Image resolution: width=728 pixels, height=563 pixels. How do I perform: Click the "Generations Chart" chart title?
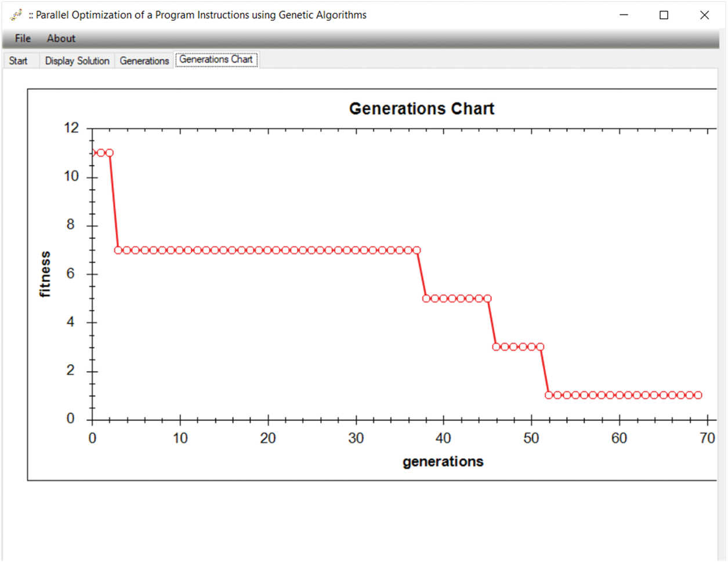(x=421, y=109)
